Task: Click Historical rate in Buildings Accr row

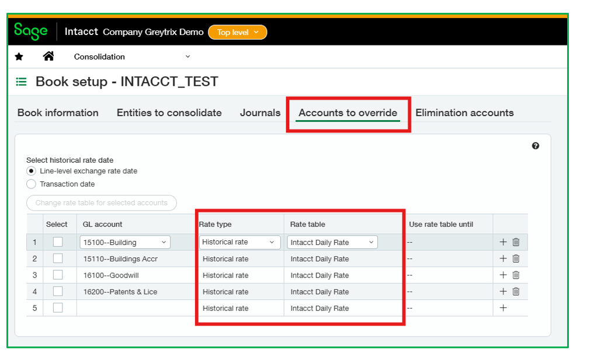Action: coord(225,259)
